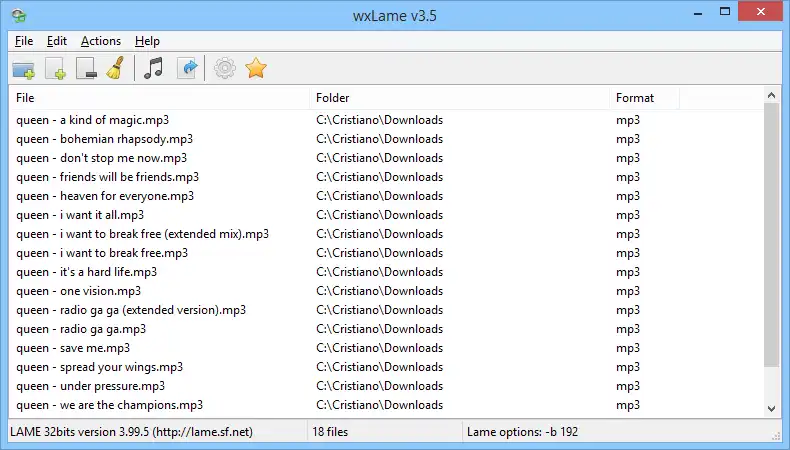Minimize the wxLame window

click(x=698, y=13)
